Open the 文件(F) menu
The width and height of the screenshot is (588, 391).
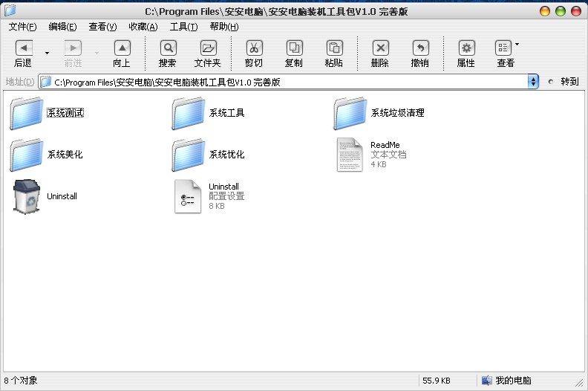[x=22, y=27]
